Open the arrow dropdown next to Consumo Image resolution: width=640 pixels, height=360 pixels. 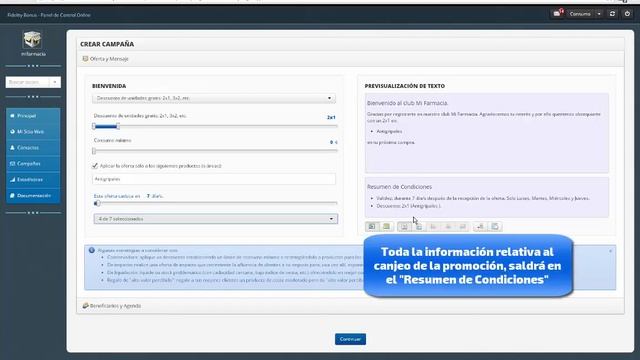599,14
